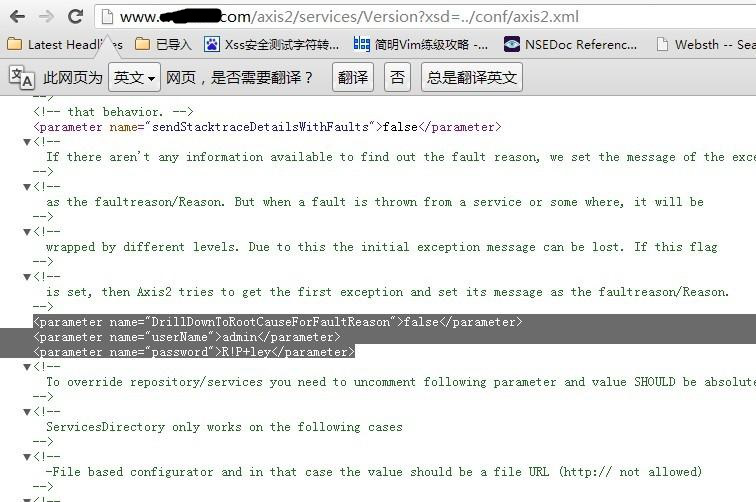Open the 英文 language dropdown
Image resolution: width=756 pixels, height=502 pixels.
(x=134, y=77)
